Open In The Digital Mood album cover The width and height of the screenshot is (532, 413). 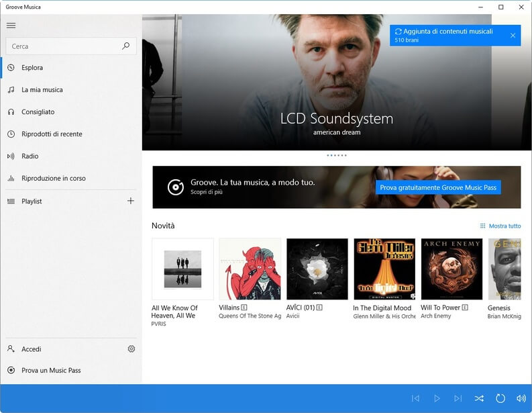pyautogui.click(x=384, y=269)
